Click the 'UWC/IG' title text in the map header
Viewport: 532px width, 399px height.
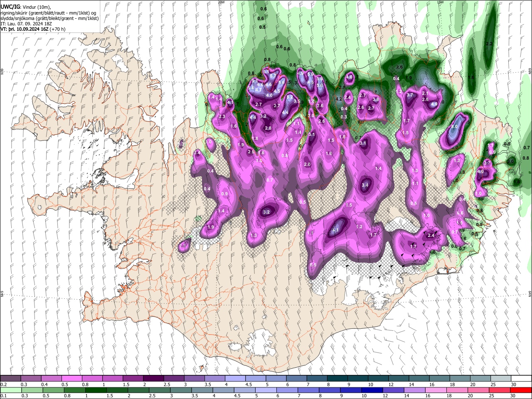(x=10, y=7)
